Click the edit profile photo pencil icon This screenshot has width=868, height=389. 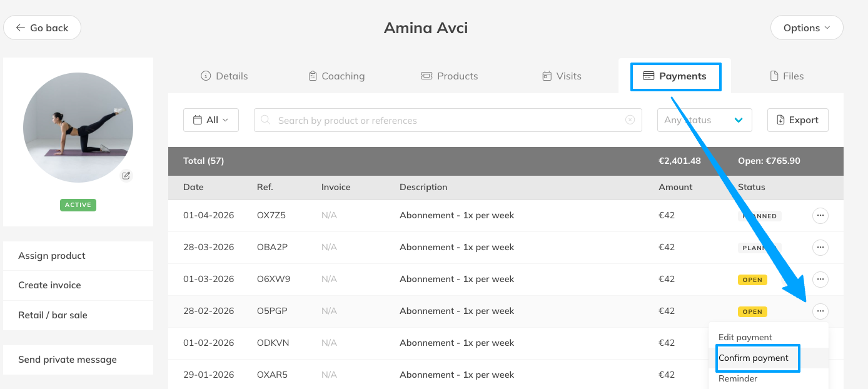[x=126, y=176]
